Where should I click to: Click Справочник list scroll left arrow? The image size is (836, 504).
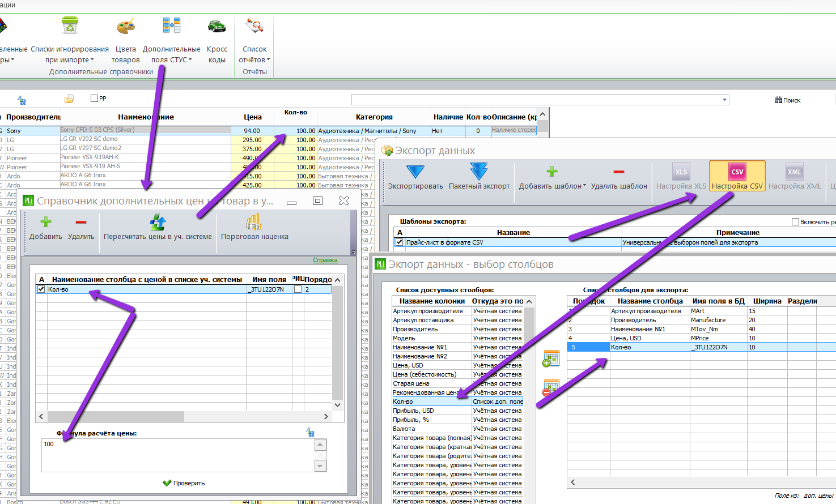click(41, 416)
